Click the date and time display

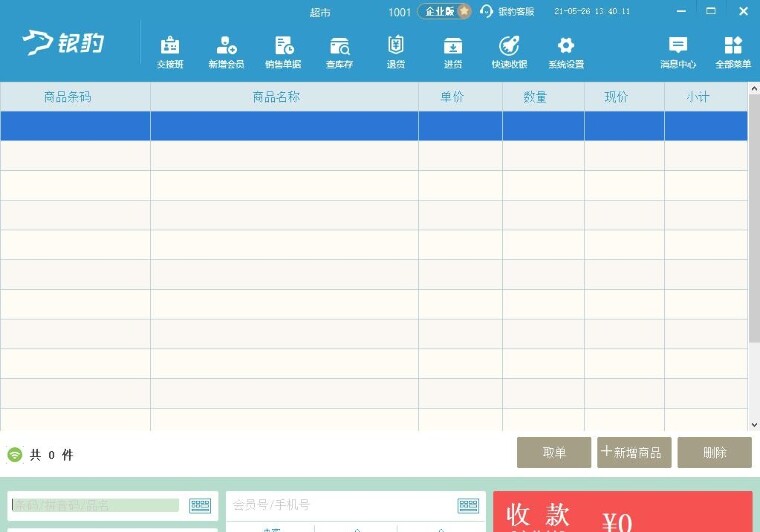(592, 11)
